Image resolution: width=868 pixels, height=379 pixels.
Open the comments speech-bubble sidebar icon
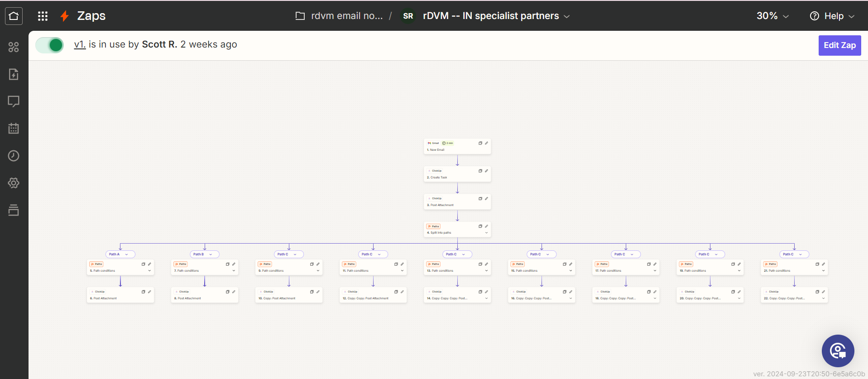(14, 101)
